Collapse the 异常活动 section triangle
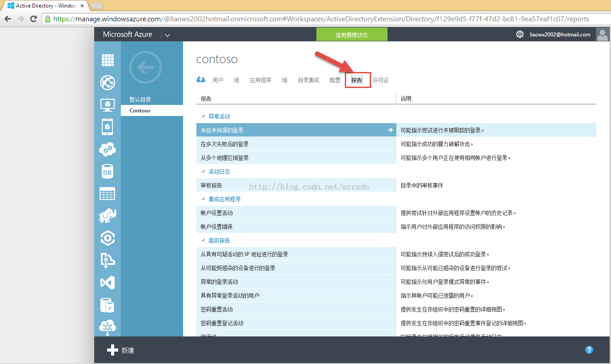This screenshot has width=611, height=364. click(x=203, y=116)
